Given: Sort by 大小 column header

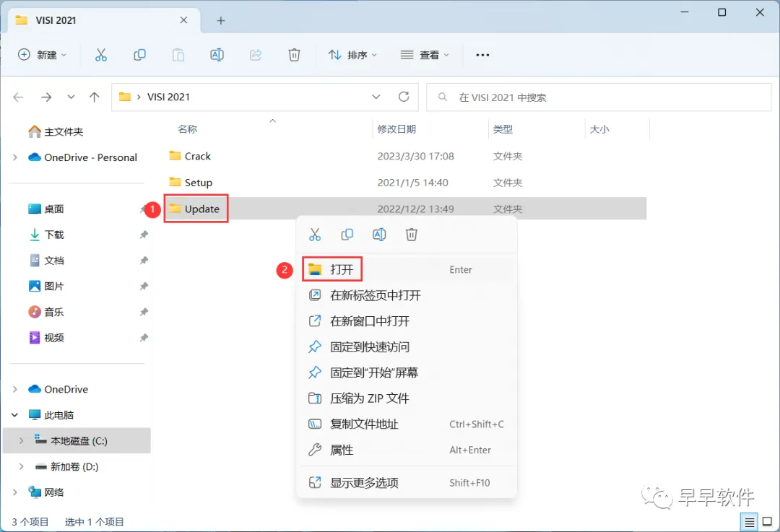Looking at the screenshot, I should (x=599, y=129).
